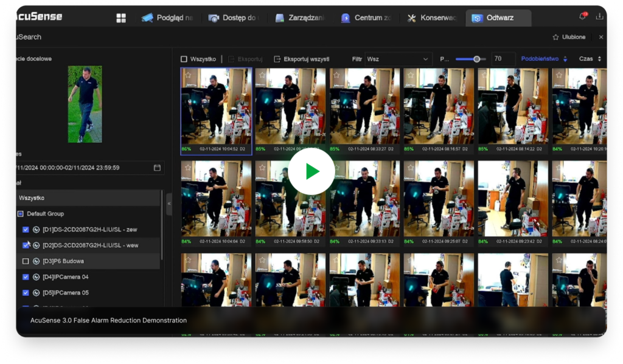The height and width of the screenshot is (364, 623).
Task: Click the Ulubione star icon
Action: 555,37
